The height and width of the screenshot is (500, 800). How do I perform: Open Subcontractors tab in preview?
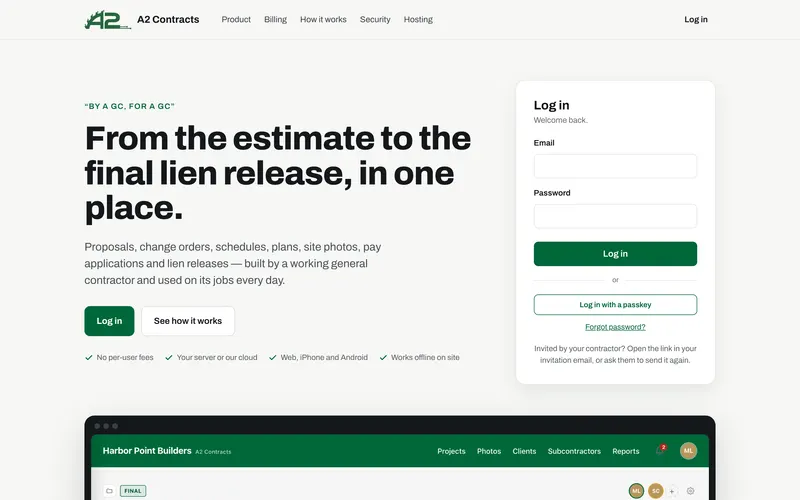[x=574, y=451]
